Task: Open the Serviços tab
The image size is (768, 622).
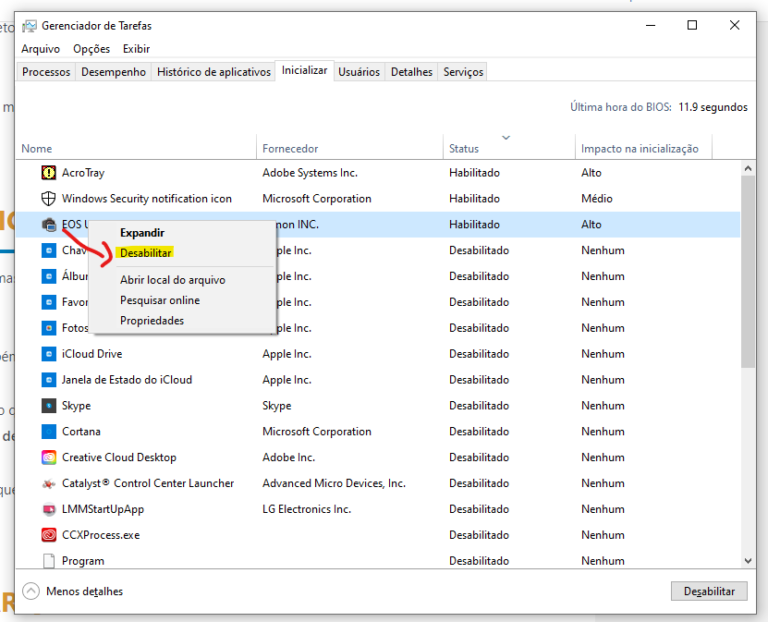Action: tap(463, 72)
